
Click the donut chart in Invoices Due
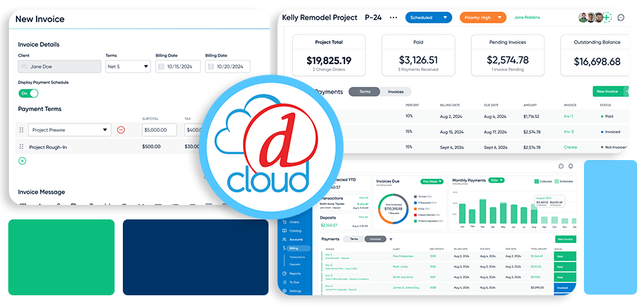pos(393,209)
